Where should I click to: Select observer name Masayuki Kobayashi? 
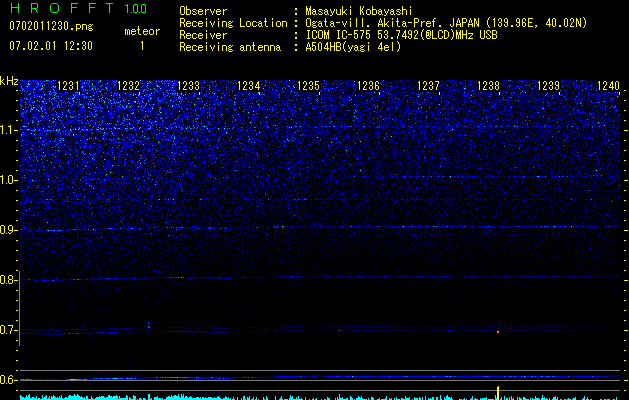pyautogui.click(x=359, y=11)
